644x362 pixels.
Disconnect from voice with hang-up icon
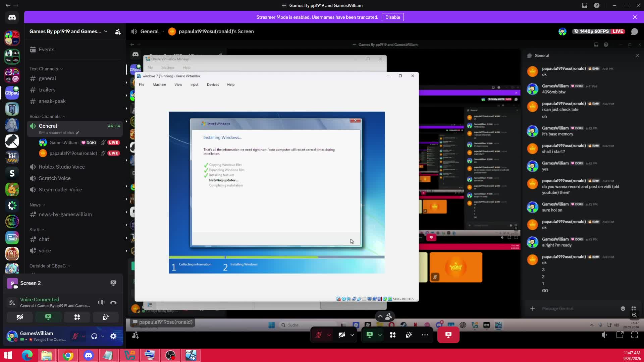click(x=113, y=302)
